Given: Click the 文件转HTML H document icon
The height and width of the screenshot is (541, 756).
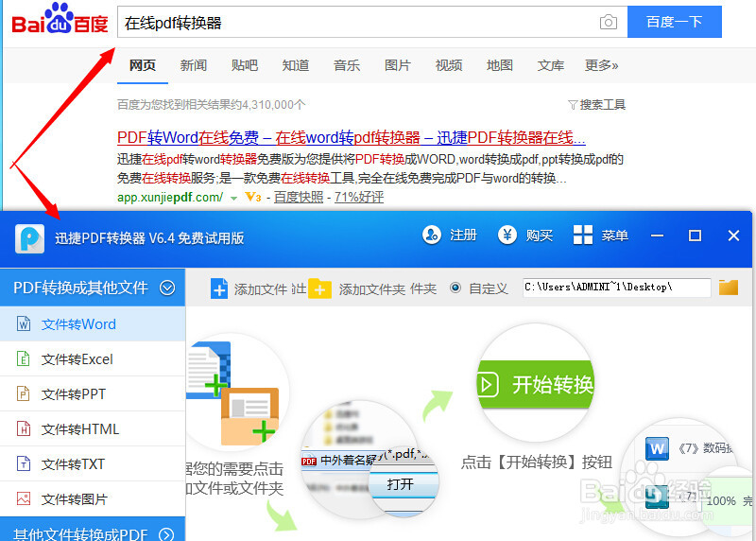Looking at the screenshot, I should (23, 428).
